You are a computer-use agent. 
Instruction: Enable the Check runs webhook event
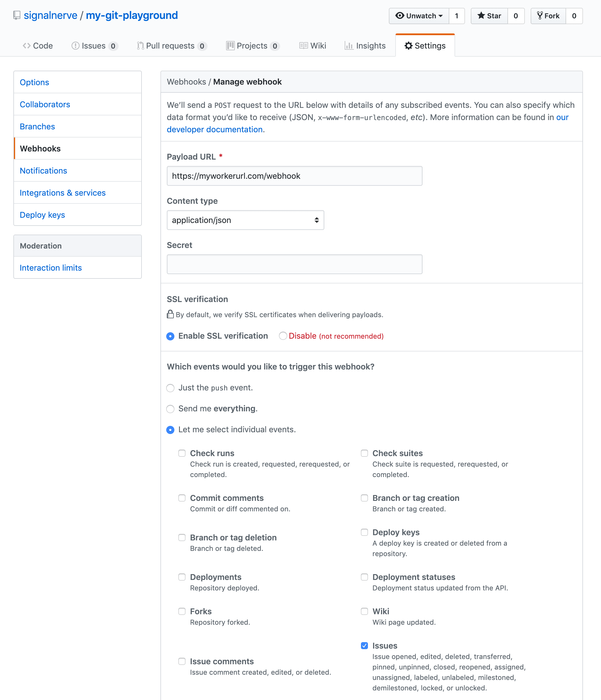pos(182,453)
